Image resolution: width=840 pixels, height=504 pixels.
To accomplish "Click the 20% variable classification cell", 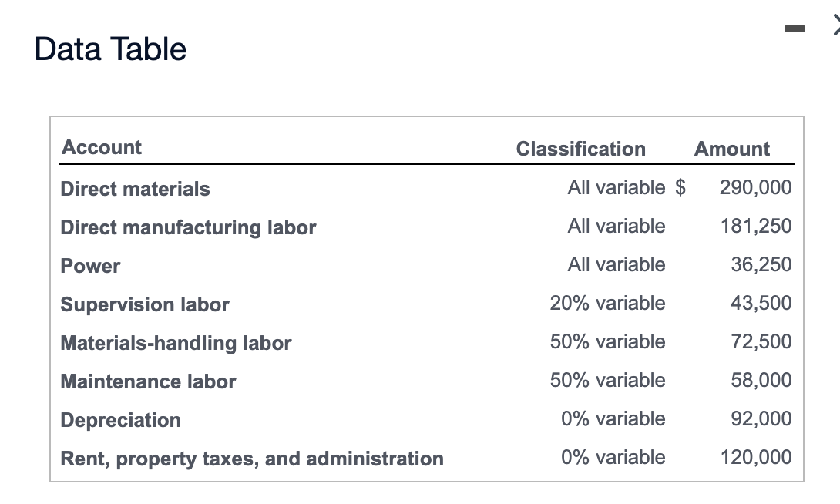I will pyautogui.click(x=608, y=303).
